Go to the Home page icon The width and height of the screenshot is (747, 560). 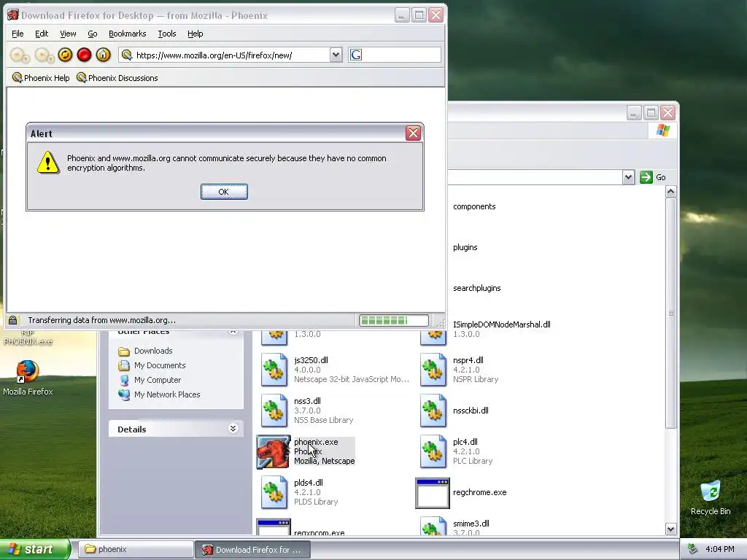[103, 55]
